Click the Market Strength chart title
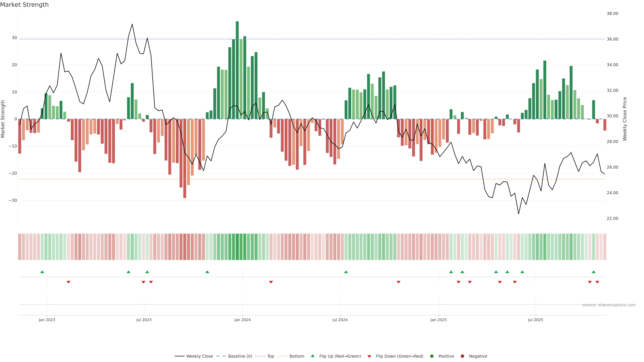Screen dimensions: 644x362 24,5
